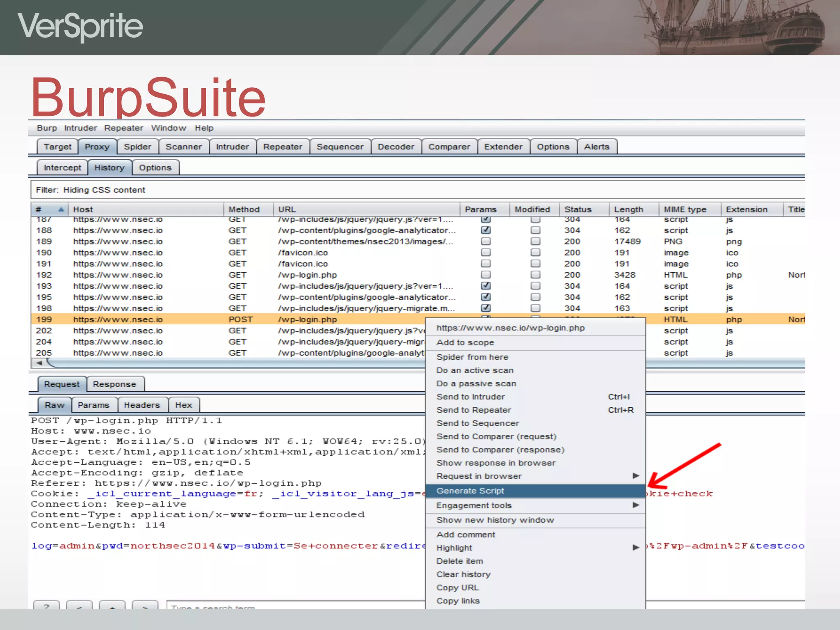Image resolution: width=840 pixels, height=630 pixels.
Task: Sort history by MIME type column
Action: click(689, 210)
